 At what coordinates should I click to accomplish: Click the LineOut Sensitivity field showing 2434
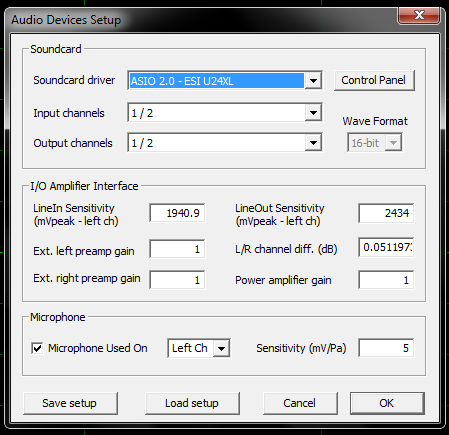click(386, 213)
